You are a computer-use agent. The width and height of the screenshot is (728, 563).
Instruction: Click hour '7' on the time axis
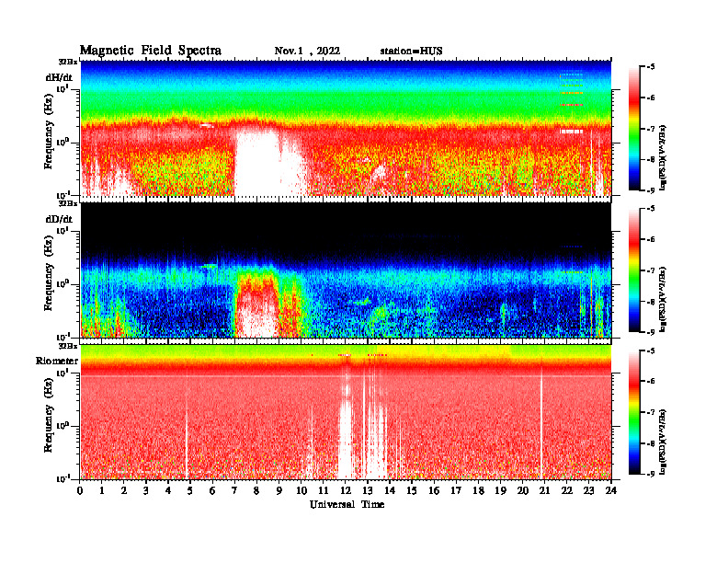click(235, 490)
